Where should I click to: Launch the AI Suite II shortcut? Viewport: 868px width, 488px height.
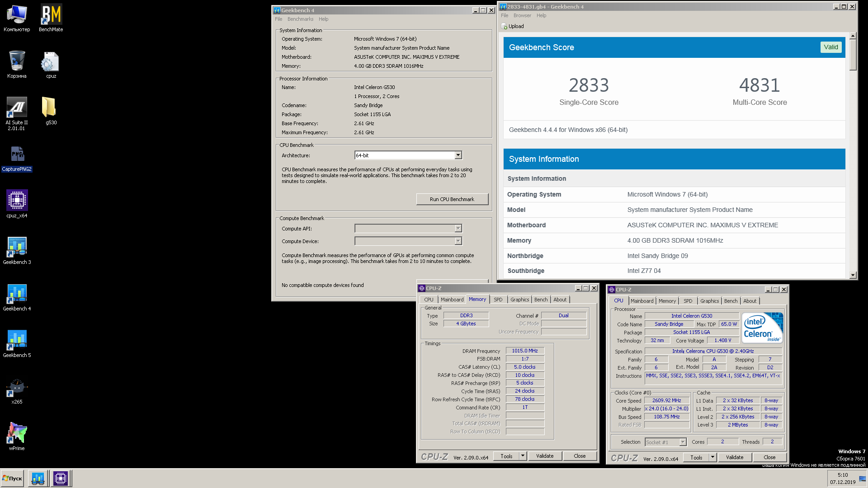(17, 114)
